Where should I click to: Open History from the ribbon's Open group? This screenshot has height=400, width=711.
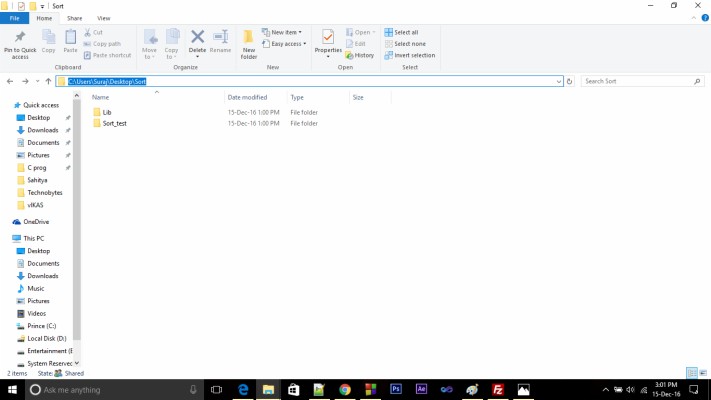coord(360,55)
